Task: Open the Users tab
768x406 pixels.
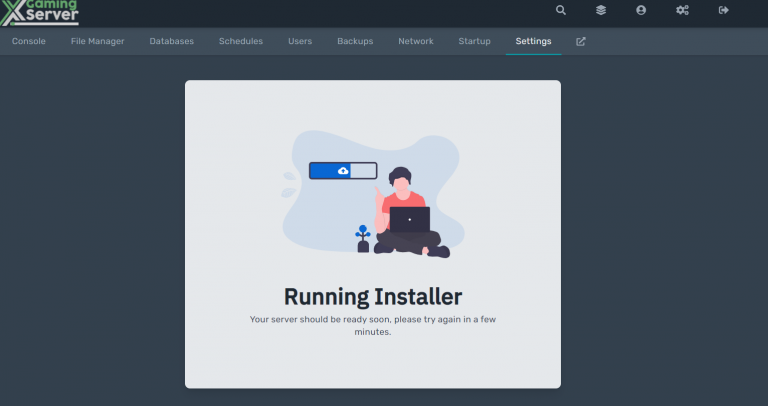Action: [x=300, y=42]
